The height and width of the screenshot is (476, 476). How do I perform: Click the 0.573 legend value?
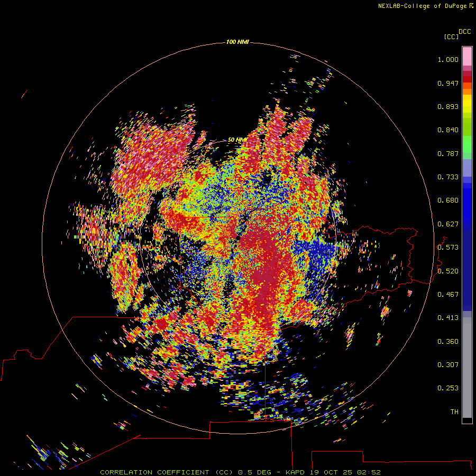[448, 248]
